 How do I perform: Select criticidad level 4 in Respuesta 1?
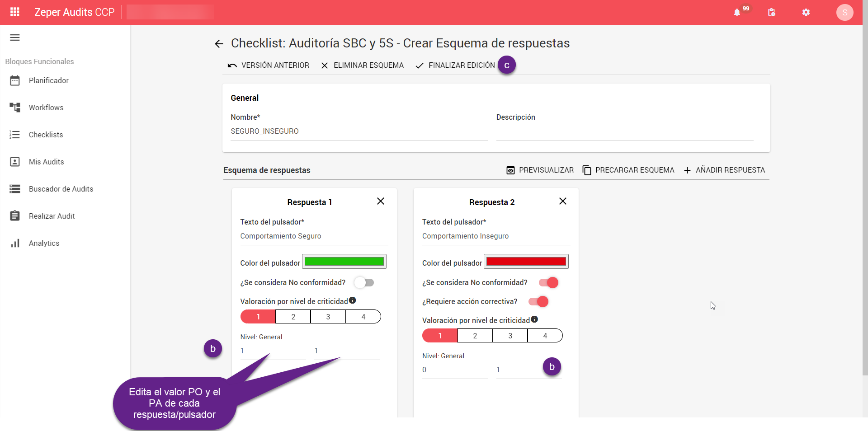pos(363,317)
